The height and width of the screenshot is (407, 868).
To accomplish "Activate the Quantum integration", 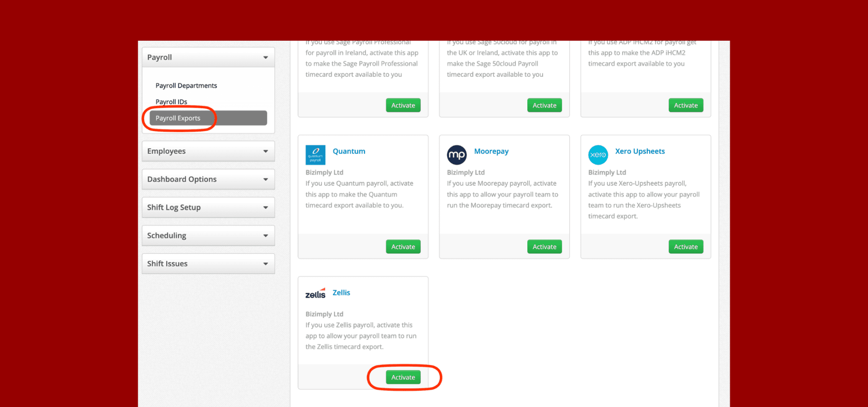I will click(x=403, y=246).
